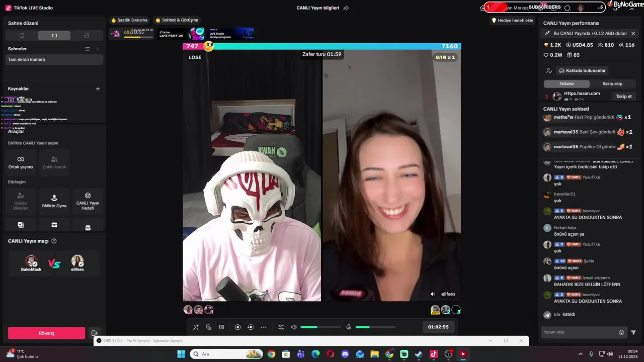The image size is (644, 362).
Task: Switch to Ekibiniz tab
Action: [567, 84]
